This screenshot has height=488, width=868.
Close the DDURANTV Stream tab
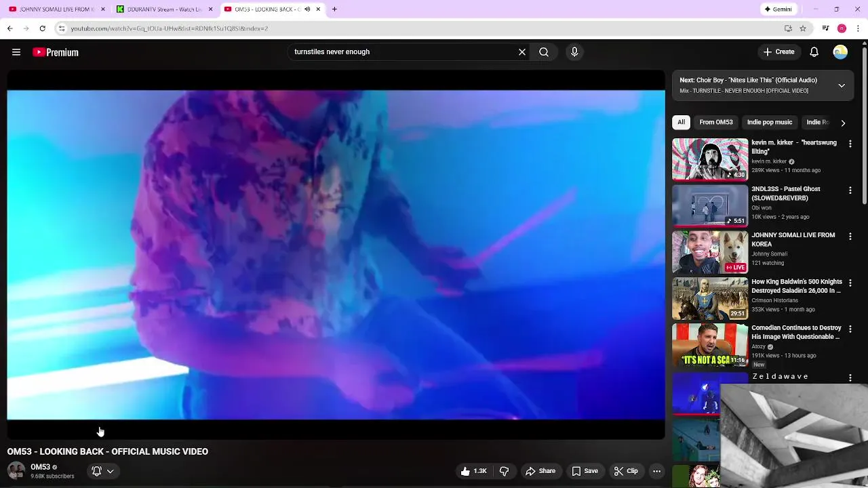pos(210,9)
